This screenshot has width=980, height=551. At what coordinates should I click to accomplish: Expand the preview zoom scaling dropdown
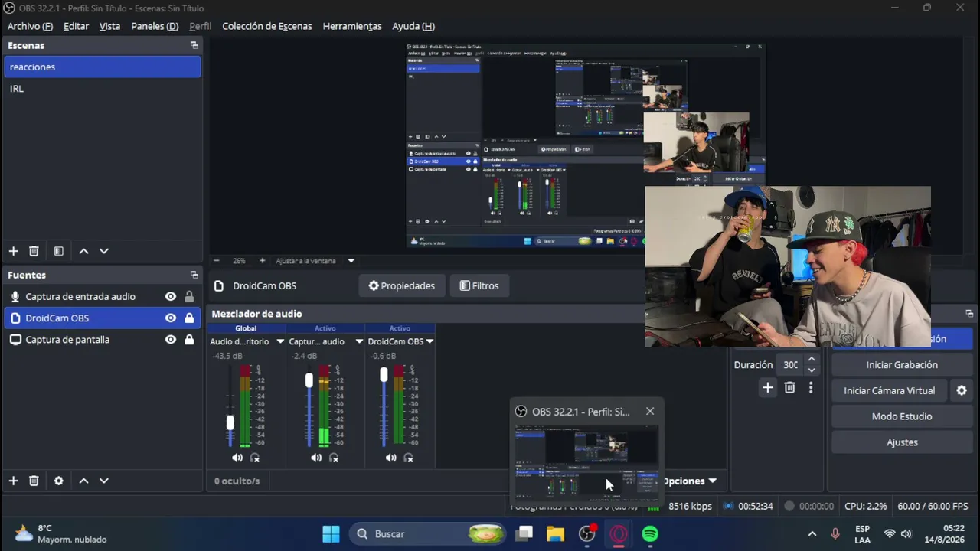click(x=351, y=261)
